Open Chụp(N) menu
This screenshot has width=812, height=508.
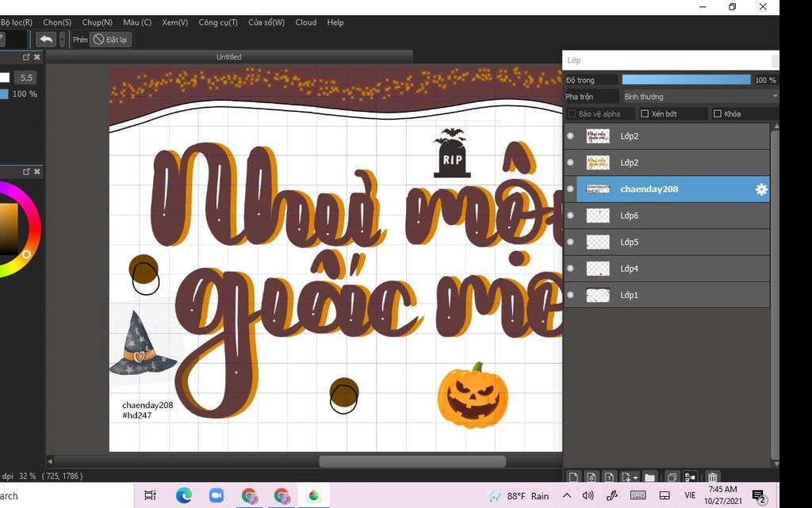point(97,22)
